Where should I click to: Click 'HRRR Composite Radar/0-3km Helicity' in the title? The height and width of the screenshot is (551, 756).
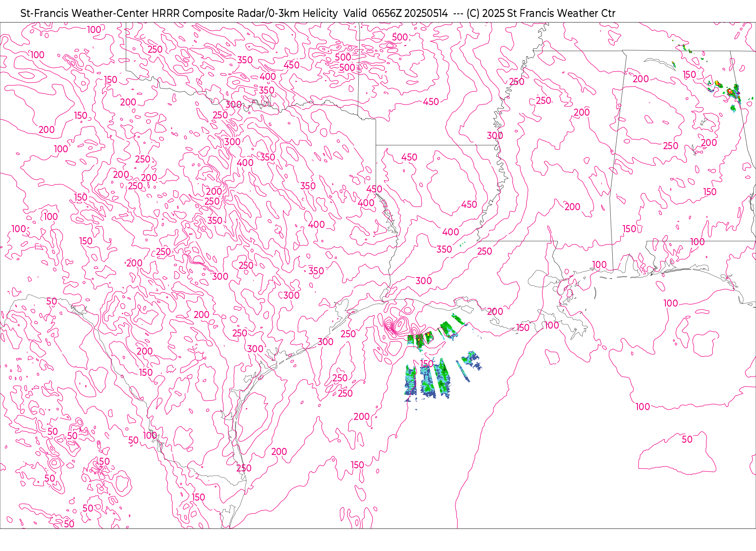[x=245, y=13]
